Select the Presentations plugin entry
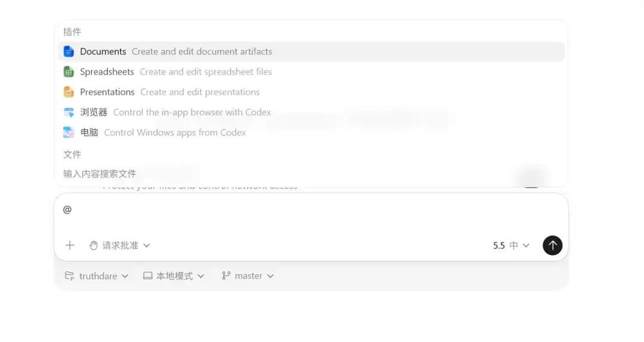The width and height of the screenshot is (644, 342). pyautogui.click(x=311, y=92)
